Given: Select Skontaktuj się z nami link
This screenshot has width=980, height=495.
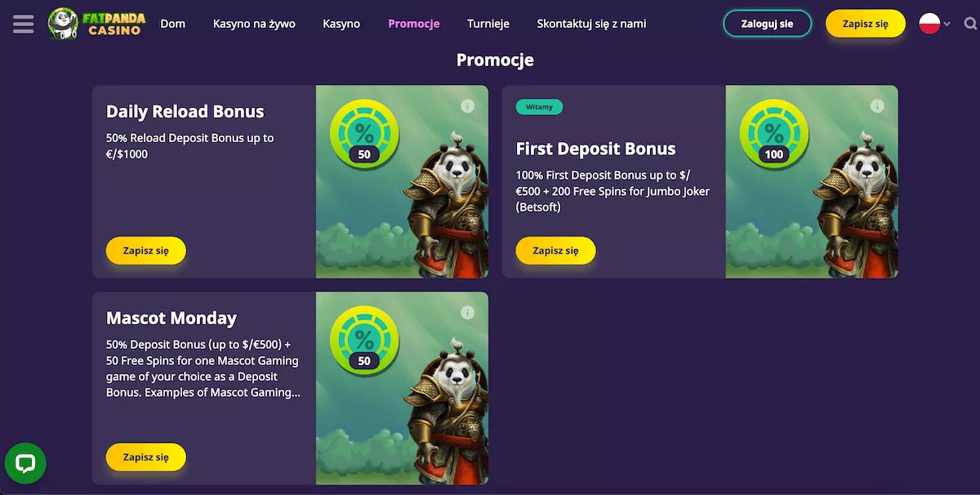Looking at the screenshot, I should tap(591, 24).
